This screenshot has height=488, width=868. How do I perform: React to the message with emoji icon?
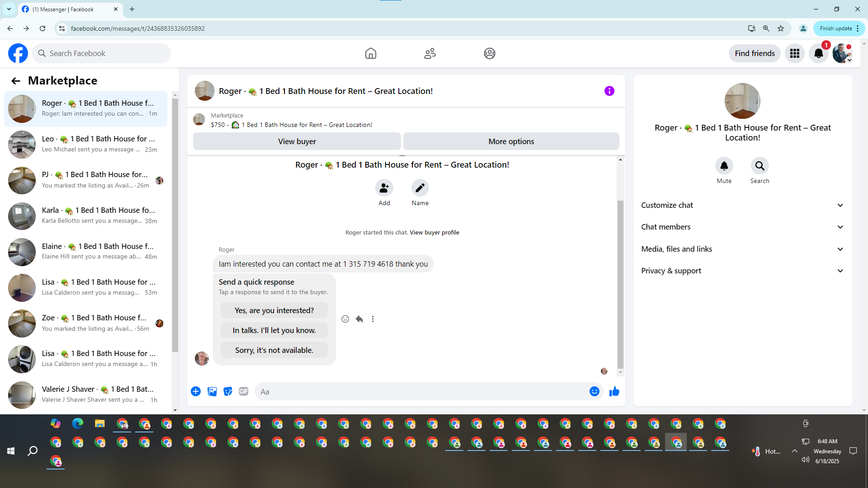point(345,319)
